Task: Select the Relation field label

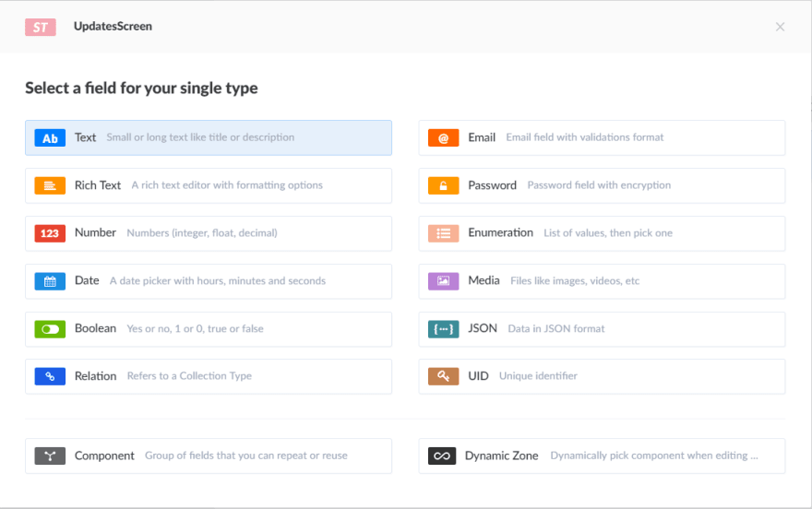Action: point(95,376)
